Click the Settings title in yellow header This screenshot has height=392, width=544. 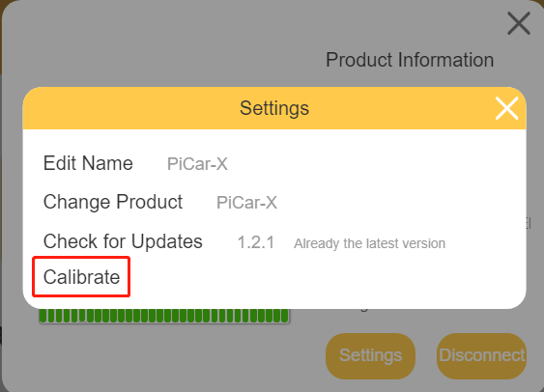point(274,108)
